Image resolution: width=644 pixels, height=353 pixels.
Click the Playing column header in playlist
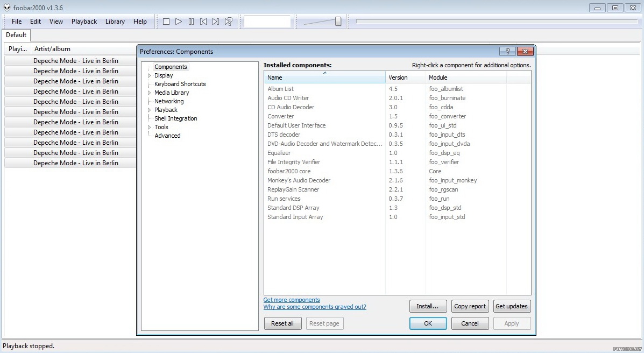(x=18, y=49)
